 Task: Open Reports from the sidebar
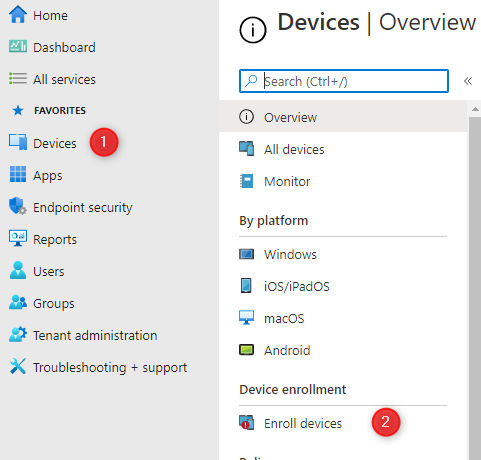coord(55,239)
